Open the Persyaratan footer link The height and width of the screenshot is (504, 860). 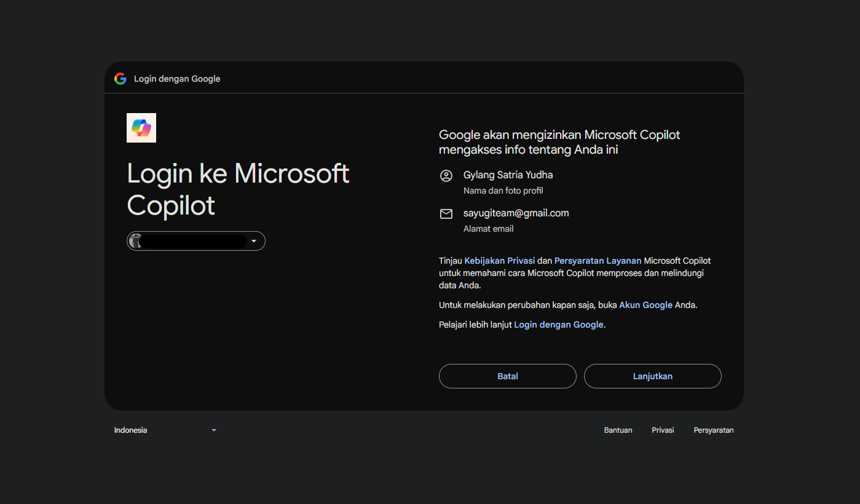click(x=713, y=430)
